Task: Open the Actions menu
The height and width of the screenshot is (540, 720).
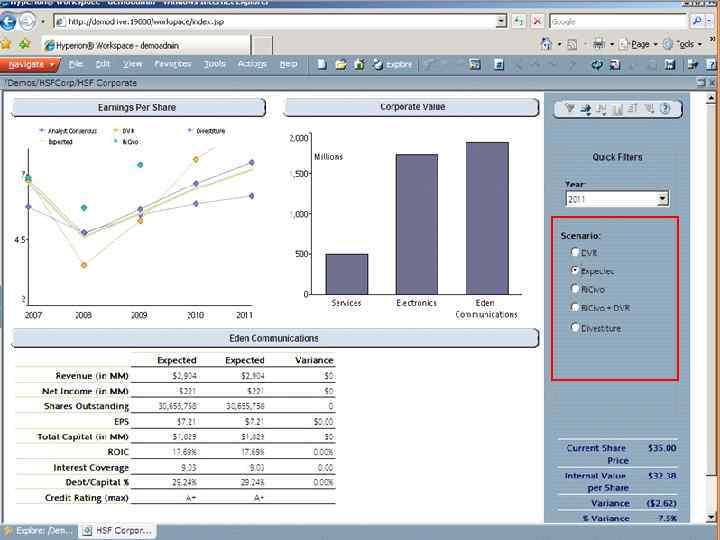Action: tap(252, 64)
